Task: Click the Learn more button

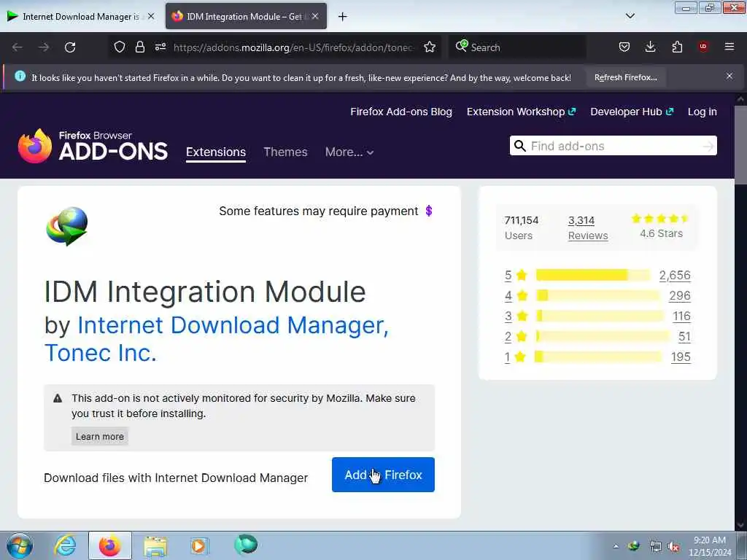Action: pos(99,436)
